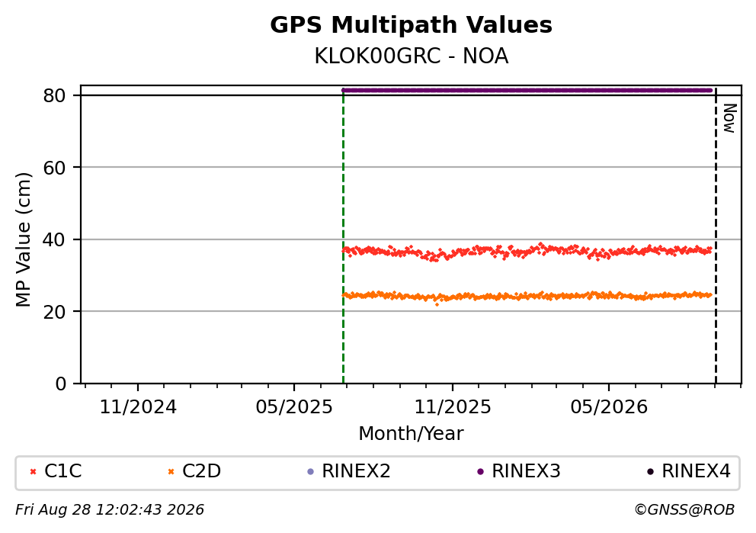Click the 11/2024 x-axis tick label
Image resolution: width=756 pixels, height=533 pixels.
tap(138, 408)
